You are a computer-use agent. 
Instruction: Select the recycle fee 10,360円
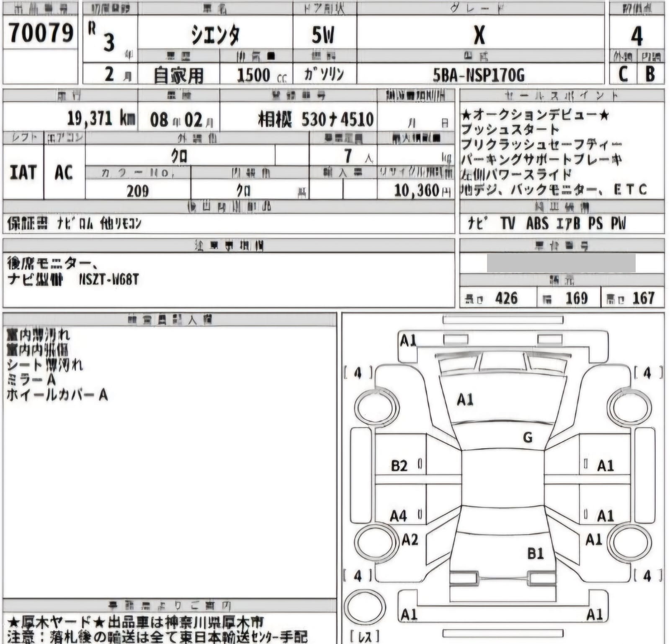(x=423, y=190)
